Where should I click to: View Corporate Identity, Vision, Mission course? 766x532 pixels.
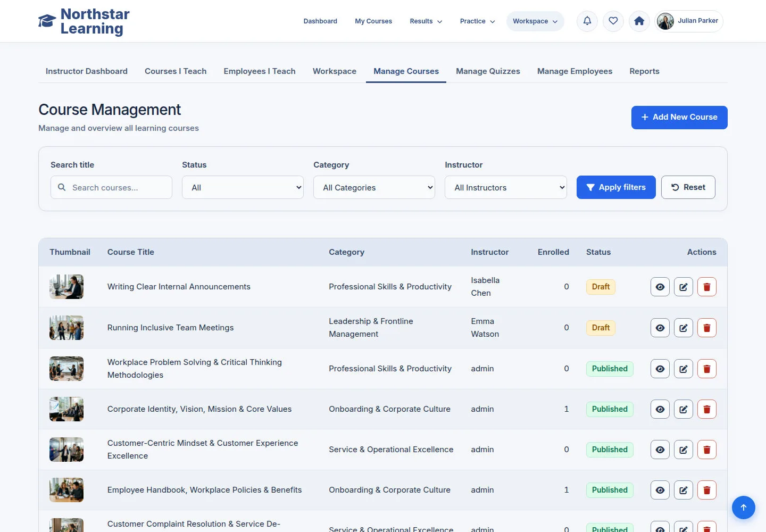tap(660, 409)
